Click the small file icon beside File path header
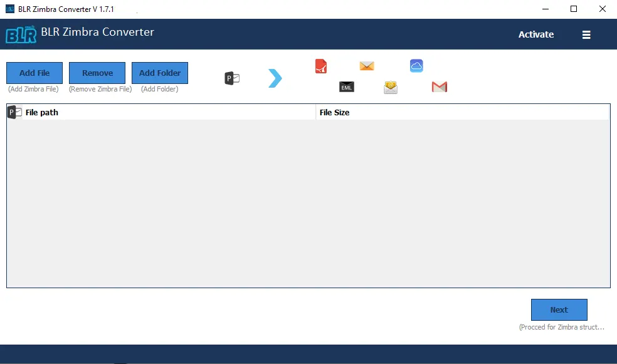 coord(13,112)
